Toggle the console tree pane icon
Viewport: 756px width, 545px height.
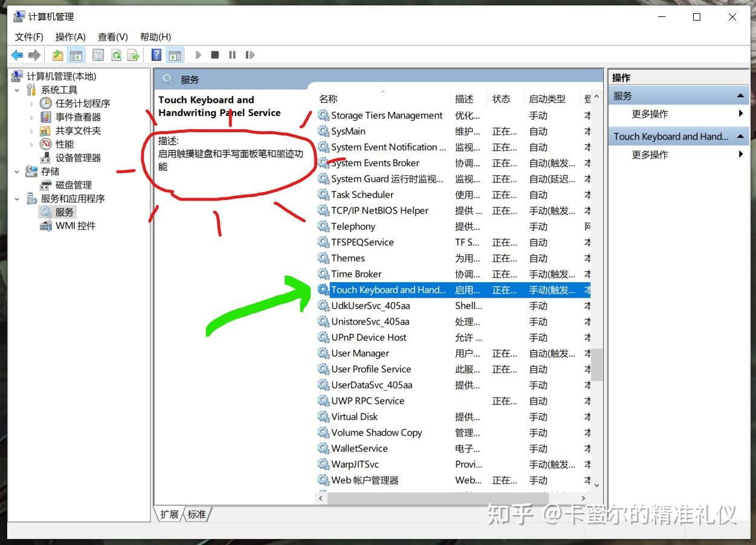click(x=76, y=54)
